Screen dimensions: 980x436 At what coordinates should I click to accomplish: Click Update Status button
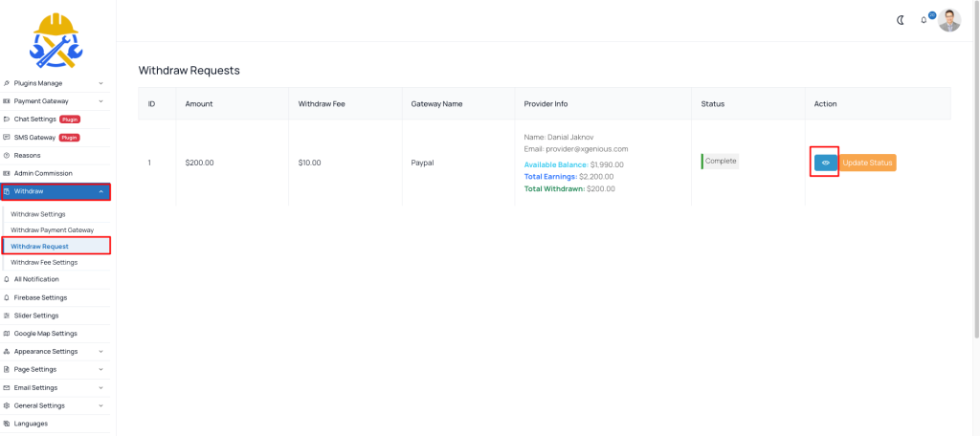(x=867, y=163)
